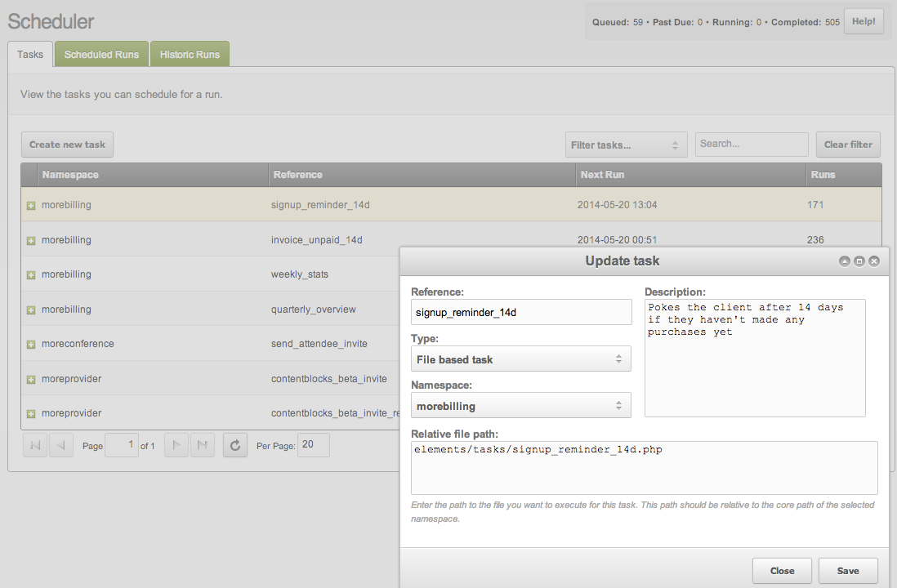The image size is (897, 588).
Task: Sort by the Runs column header
Action: [844, 175]
